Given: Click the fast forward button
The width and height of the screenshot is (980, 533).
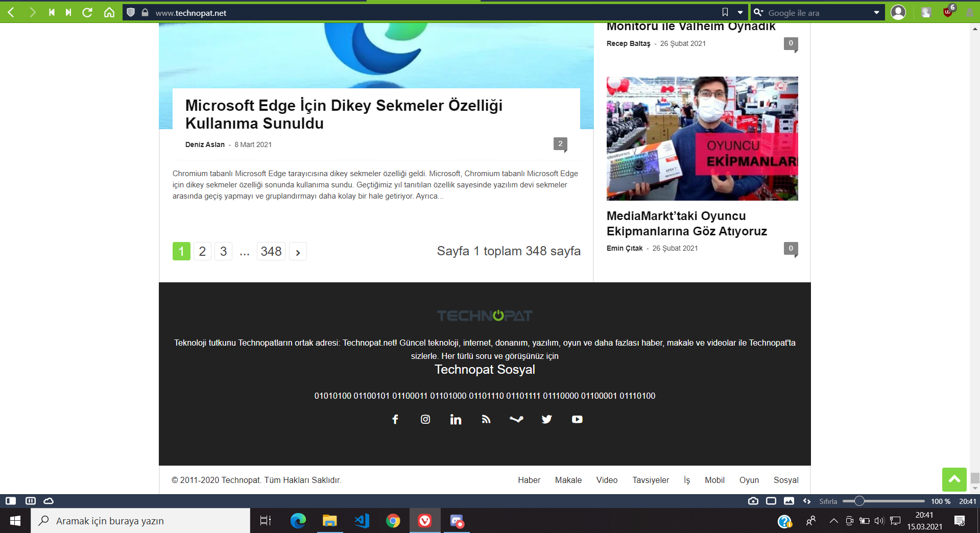Looking at the screenshot, I should pos(68,12).
